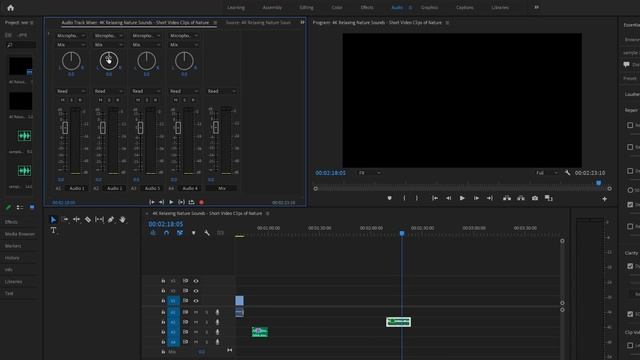
Task: Toggle Loop in Audio Track Mixer
Action: point(191,202)
